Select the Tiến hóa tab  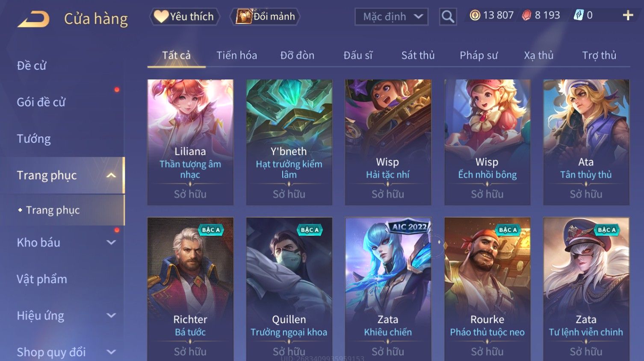tap(236, 56)
